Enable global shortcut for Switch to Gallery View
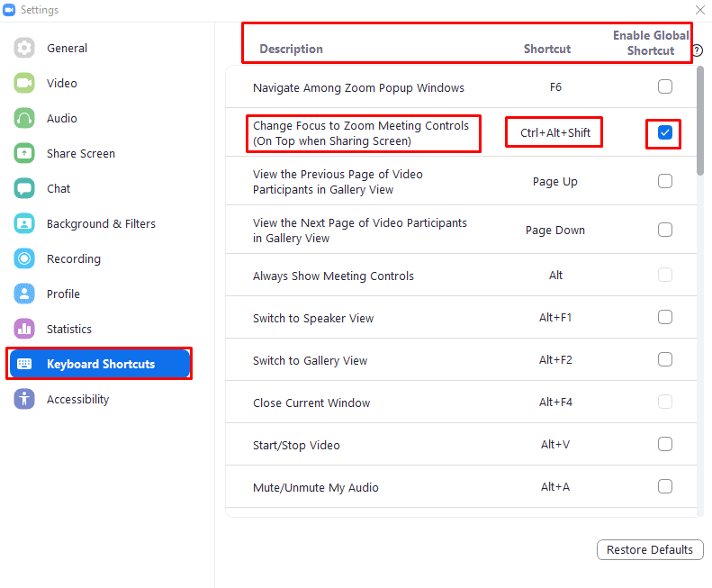 coord(665,359)
